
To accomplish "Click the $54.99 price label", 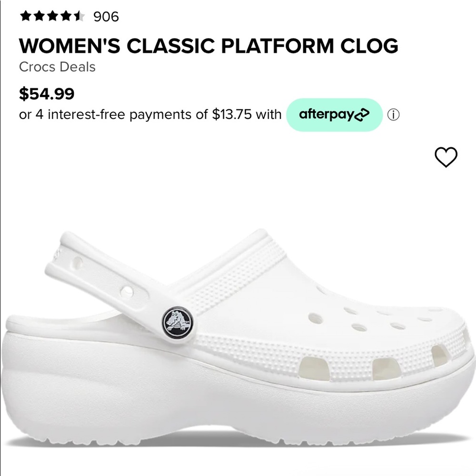I will pos(46,94).
